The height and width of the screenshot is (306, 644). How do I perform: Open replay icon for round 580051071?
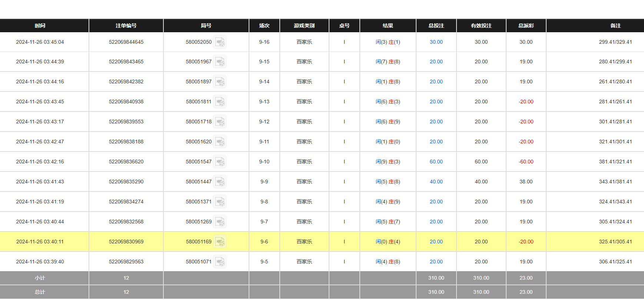[x=220, y=262]
